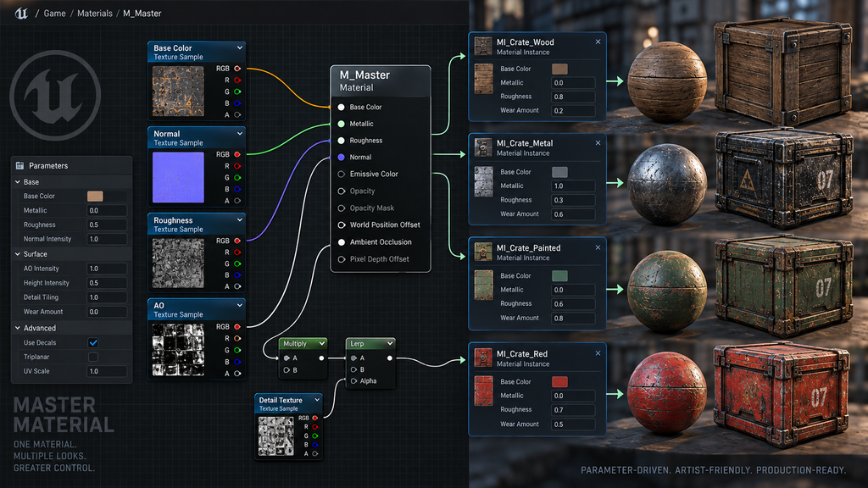Collapse the Base parameter group

pos(17,181)
